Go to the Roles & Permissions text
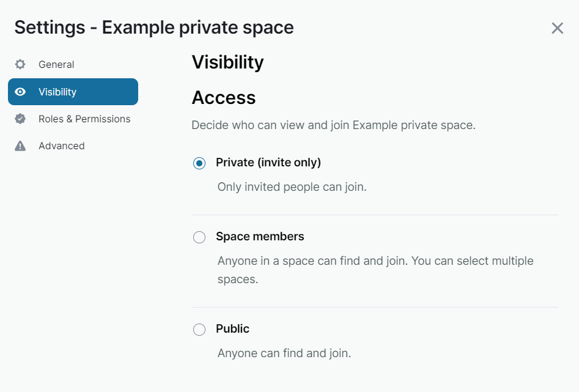Screen dimensions: 579x392 tap(84, 119)
